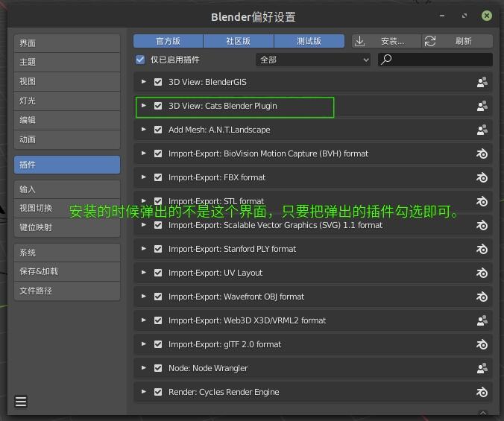This screenshot has width=504, height=421.
Task: Open the 全部 category dropdown
Action: (x=313, y=60)
